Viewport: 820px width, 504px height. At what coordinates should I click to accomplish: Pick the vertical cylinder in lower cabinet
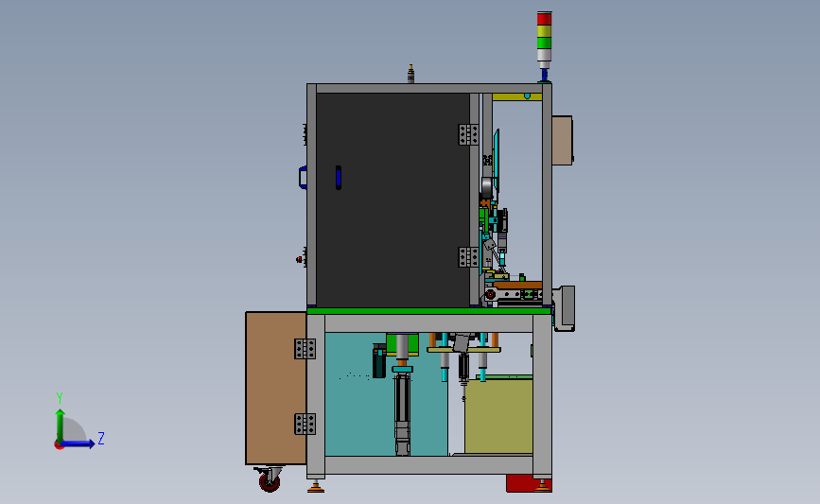pyautogui.click(x=402, y=414)
